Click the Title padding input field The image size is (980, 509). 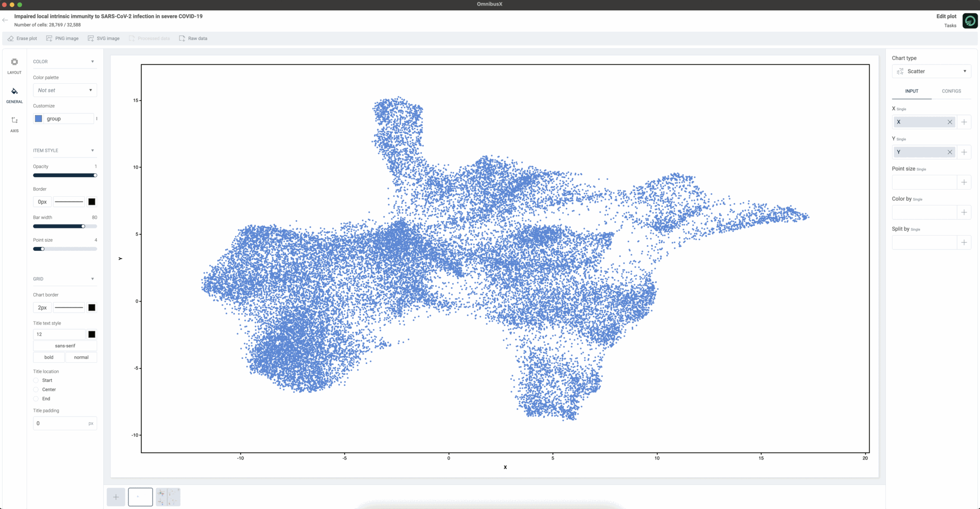[60, 423]
